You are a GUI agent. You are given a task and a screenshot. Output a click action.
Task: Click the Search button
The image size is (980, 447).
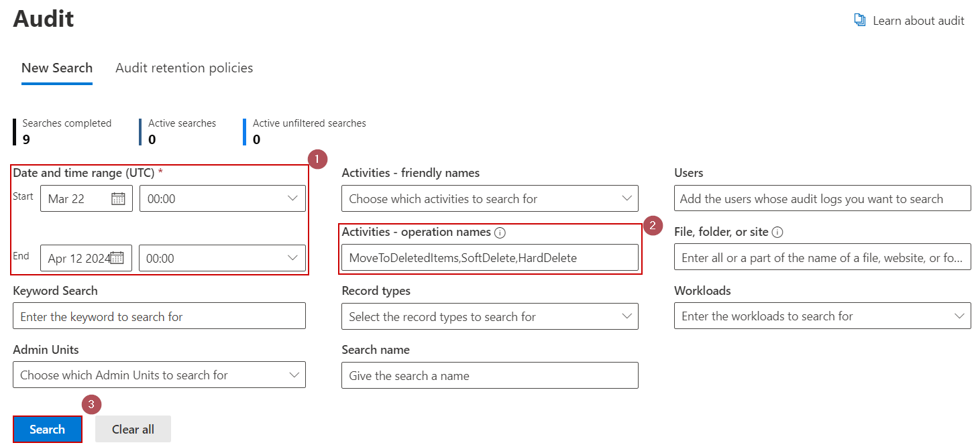(47, 429)
